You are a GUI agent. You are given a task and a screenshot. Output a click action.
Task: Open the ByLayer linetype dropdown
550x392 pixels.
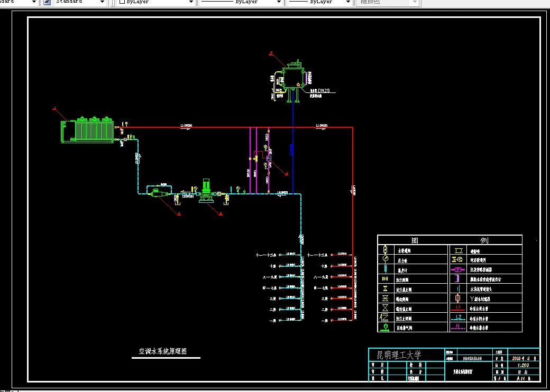coord(241,2)
